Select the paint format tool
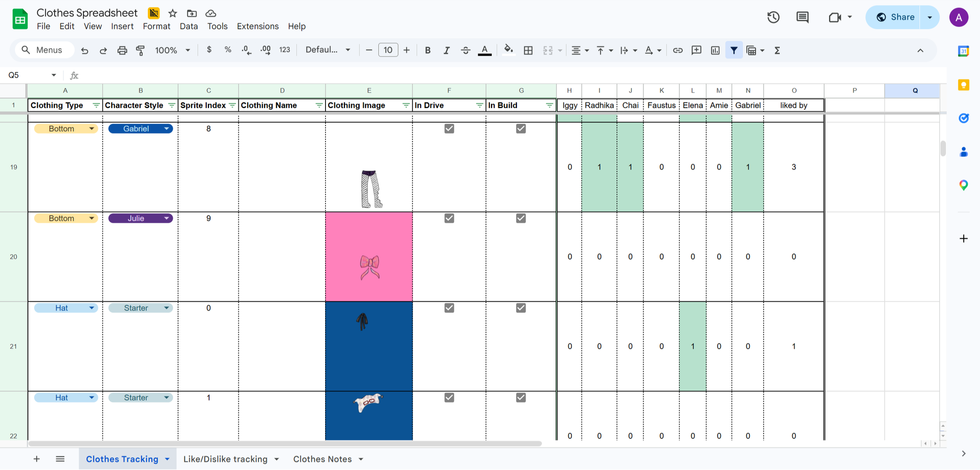 140,50
